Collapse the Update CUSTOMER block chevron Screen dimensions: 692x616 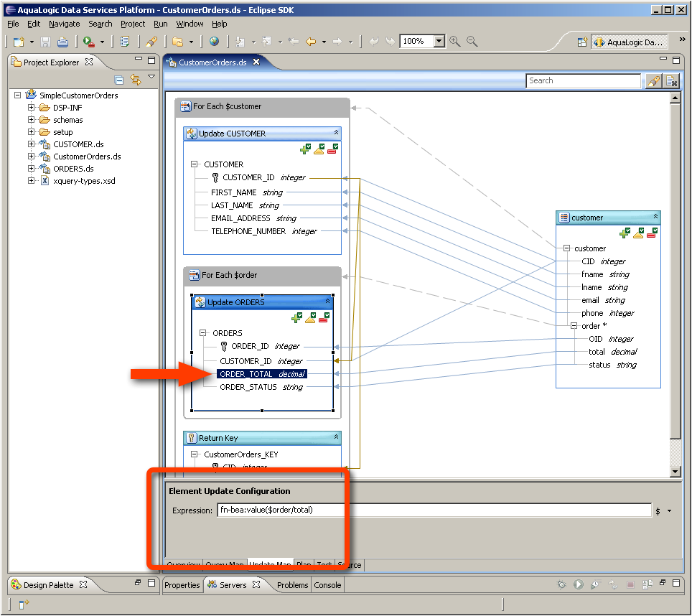click(x=336, y=133)
